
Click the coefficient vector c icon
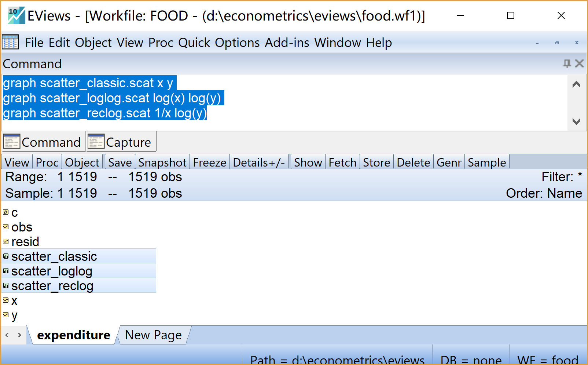5,212
